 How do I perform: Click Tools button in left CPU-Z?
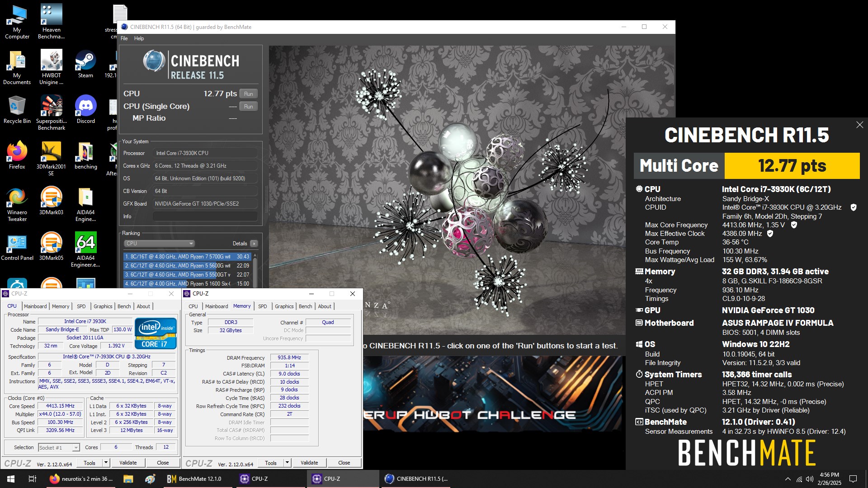90,463
